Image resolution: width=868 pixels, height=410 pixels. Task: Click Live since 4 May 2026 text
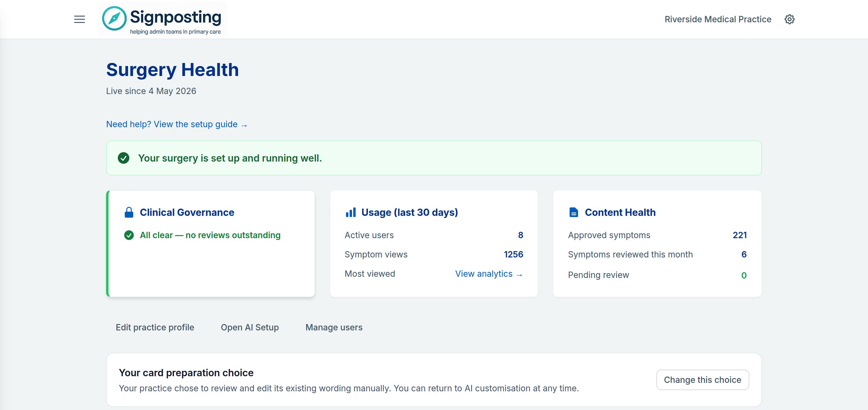click(151, 91)
